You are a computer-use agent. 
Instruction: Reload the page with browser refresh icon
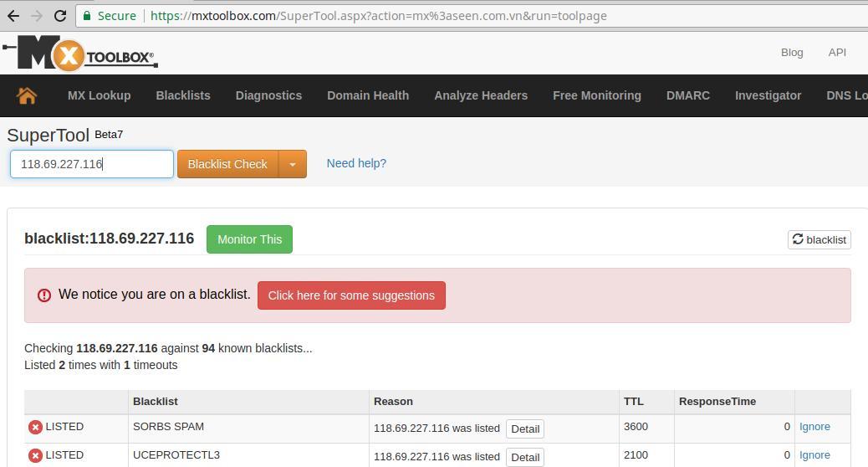coord(60,15)
